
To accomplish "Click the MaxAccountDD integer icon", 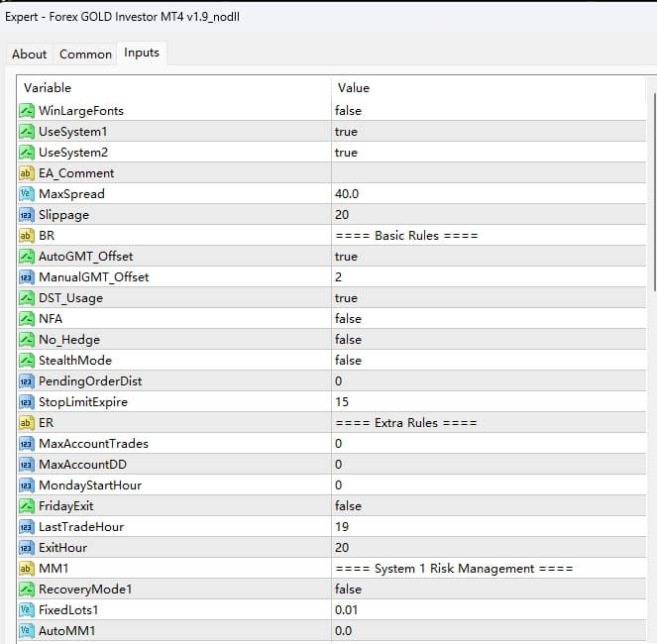I will point(27,465).
